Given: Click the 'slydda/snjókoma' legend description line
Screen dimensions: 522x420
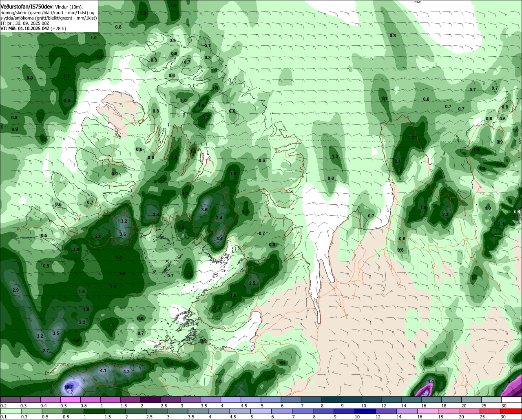Looking at the screenshot, I should click(x=49, y=18).
